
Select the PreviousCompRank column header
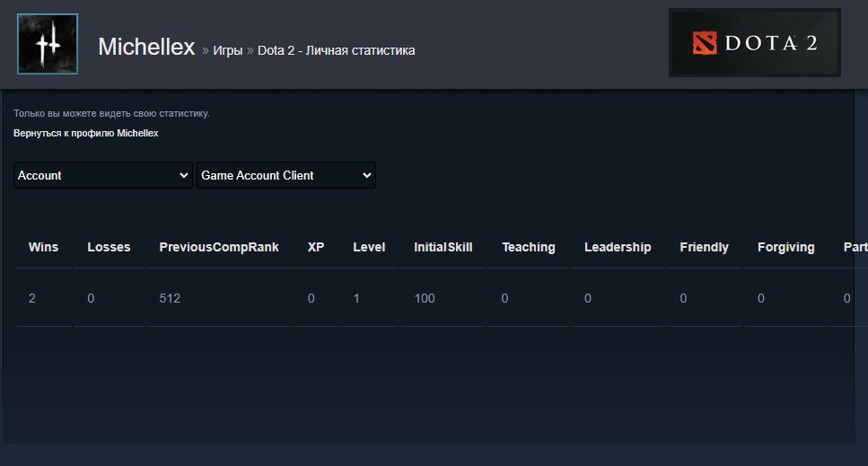point(219,247)
